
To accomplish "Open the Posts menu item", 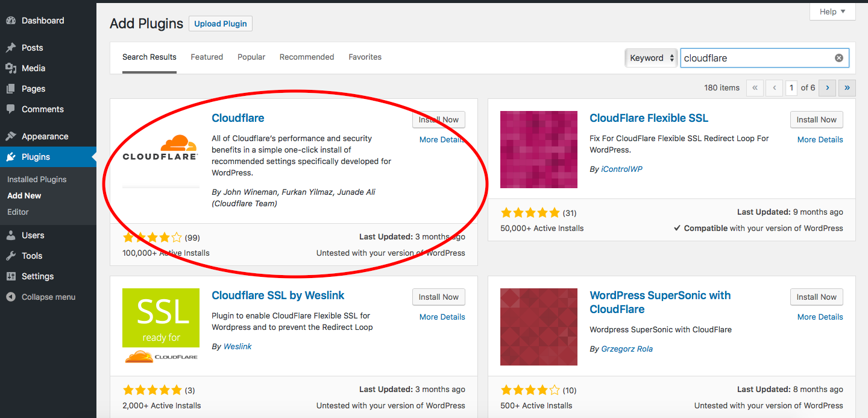I will click(x=48, y=48).
